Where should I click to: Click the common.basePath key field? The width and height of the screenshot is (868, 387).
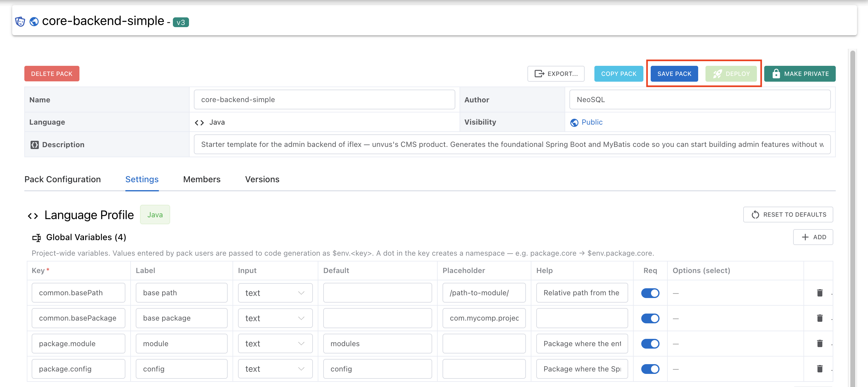[x=78, y=293]
